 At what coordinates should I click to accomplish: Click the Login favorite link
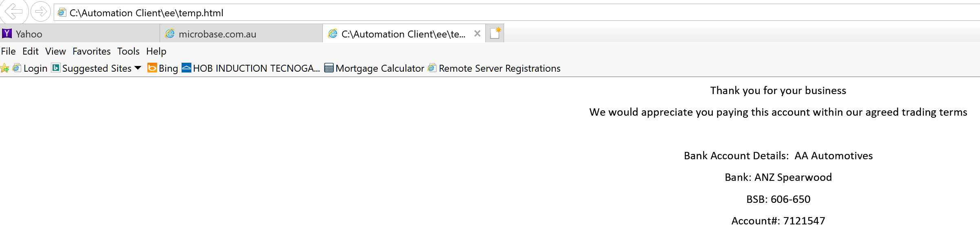pos(30,68)
